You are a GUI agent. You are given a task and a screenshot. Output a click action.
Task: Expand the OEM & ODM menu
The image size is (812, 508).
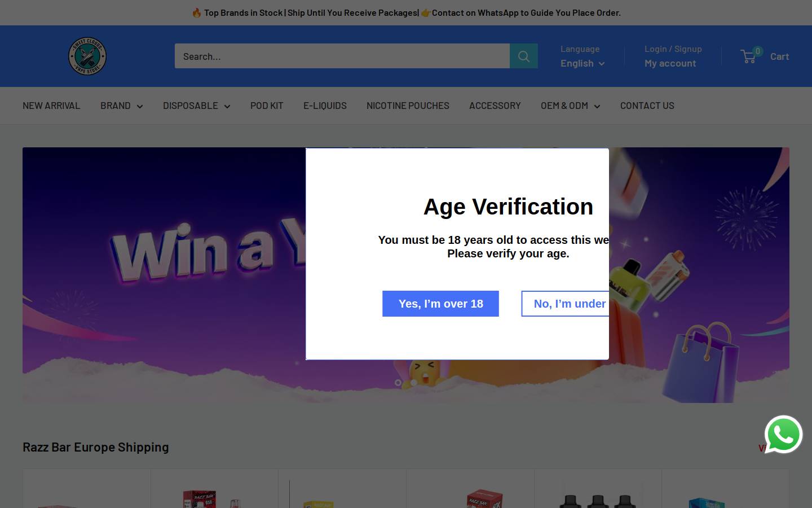(x=570, y=106)
